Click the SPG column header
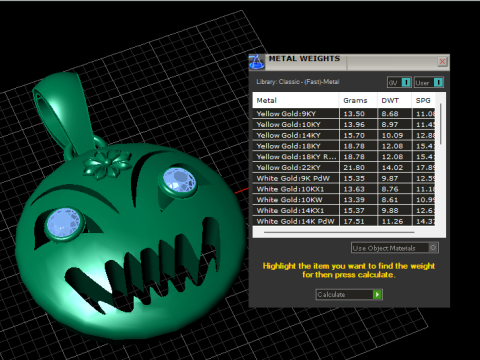This screenshot has width=480, height=360. [423, 100]
